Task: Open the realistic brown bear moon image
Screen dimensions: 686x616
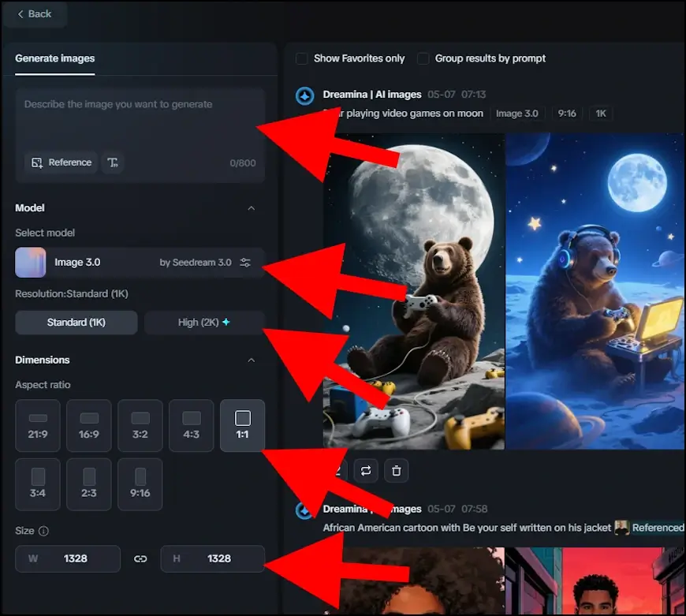Action: click(x=414, y=291)
